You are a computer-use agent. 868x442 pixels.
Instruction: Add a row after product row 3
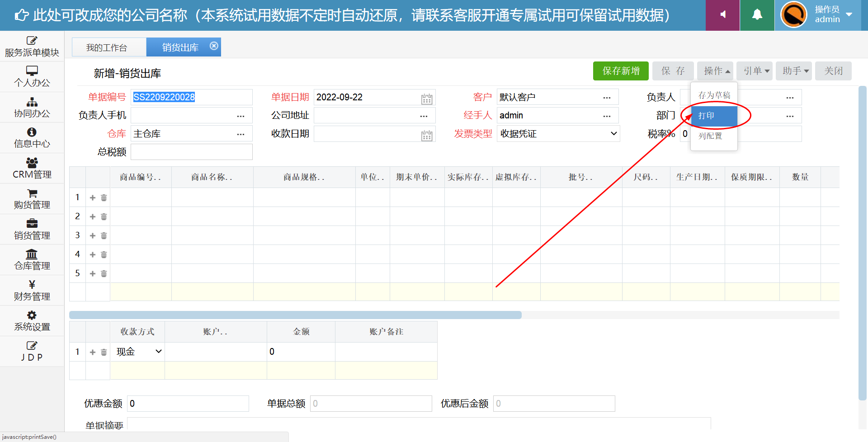[93, 235]
